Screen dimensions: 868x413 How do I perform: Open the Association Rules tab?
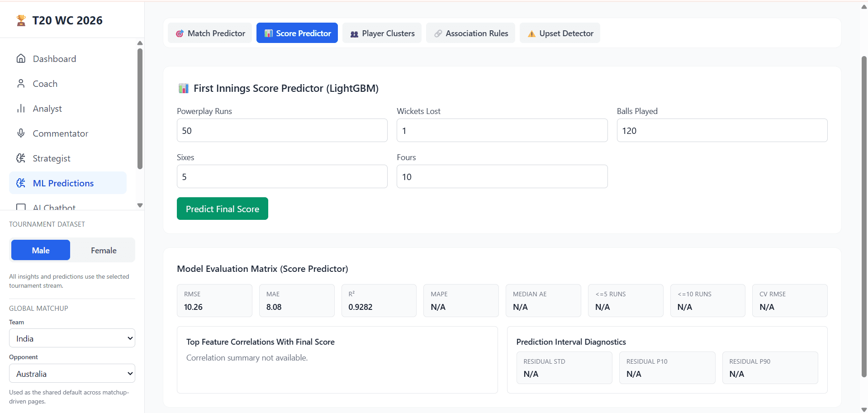471,33
